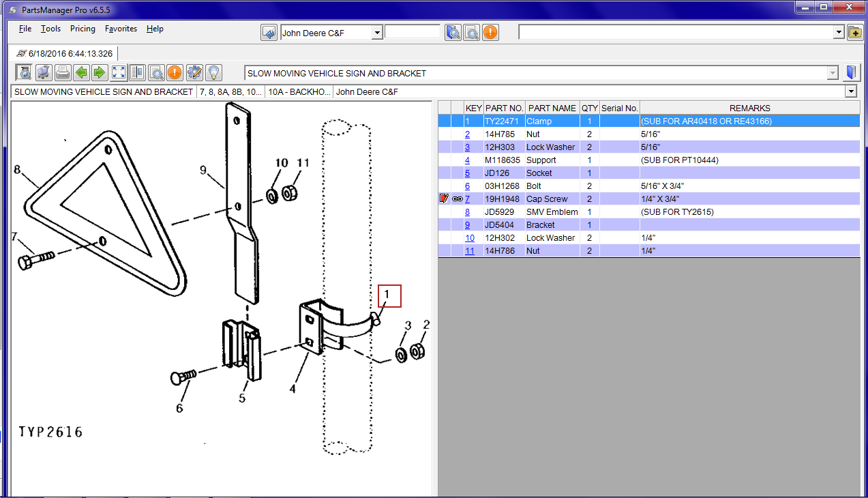Open the gear and pencil settings icon
Viewport: 868px width, 498px height.
194,72
